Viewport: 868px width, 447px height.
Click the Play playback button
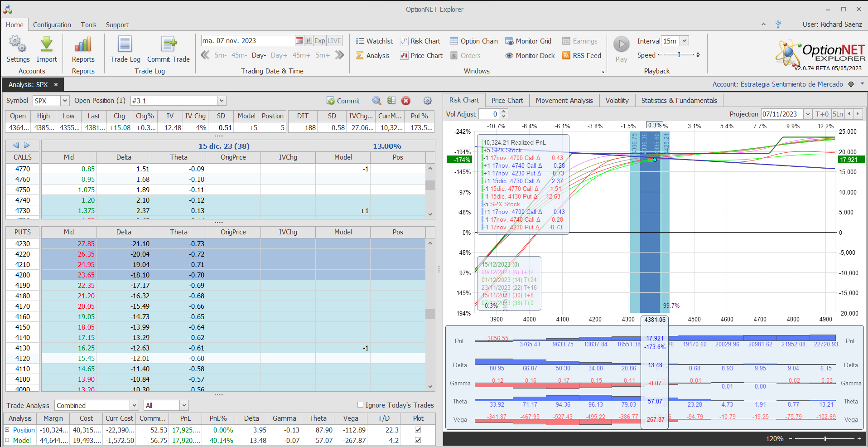[622, 44]
